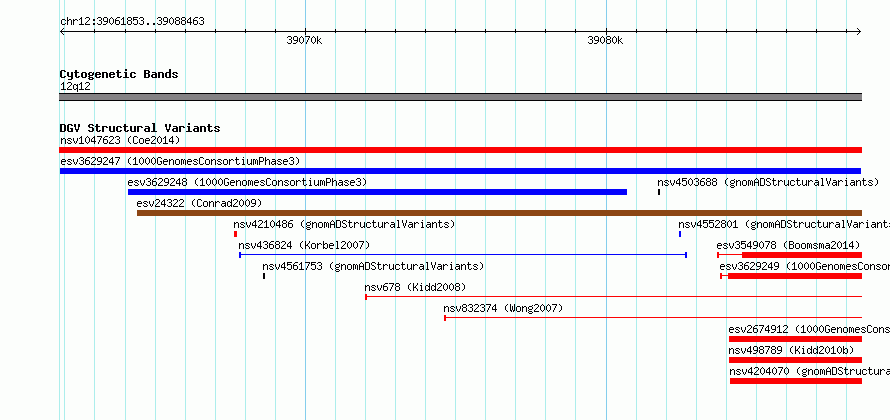Screen dimensions: 890x420
Task: Select the nsv832374 (Wong2007) label
Action: tap(503, 308)
